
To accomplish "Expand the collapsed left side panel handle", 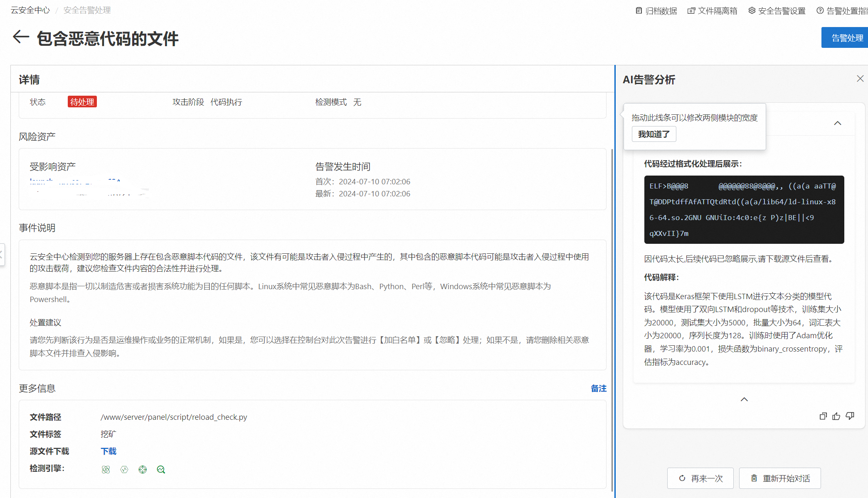I will (2, 255).
